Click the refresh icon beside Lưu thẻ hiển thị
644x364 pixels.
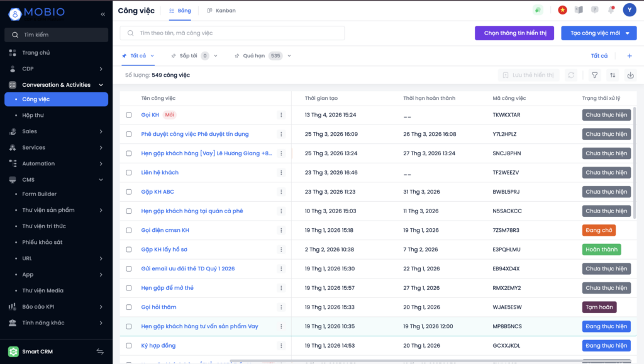click(571, 75)
